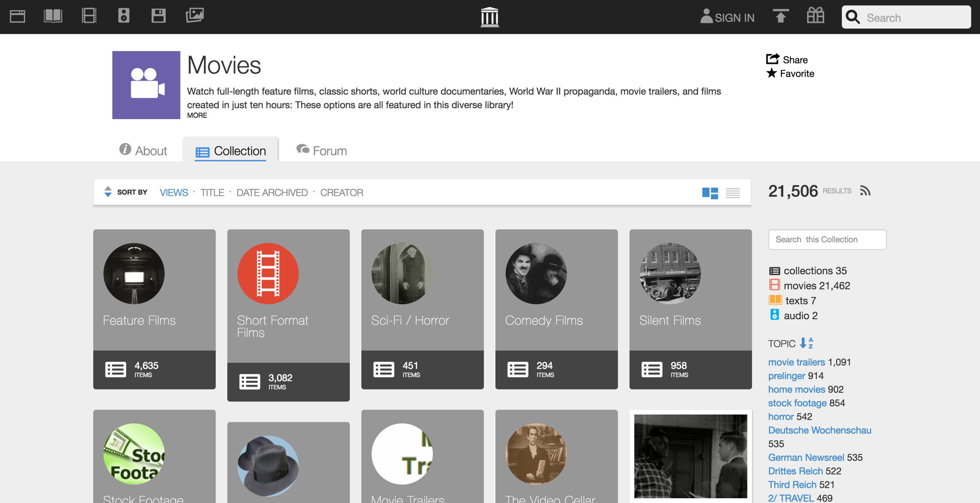Switch to the Forum tab

pyautogui.click(x=322, y=151)
